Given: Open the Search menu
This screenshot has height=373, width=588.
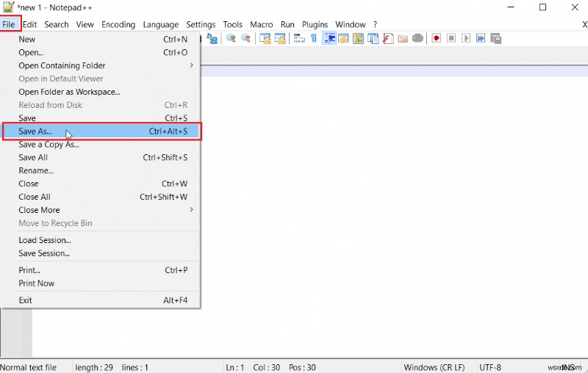Looking at the screenshot, I should coord(57,24).
